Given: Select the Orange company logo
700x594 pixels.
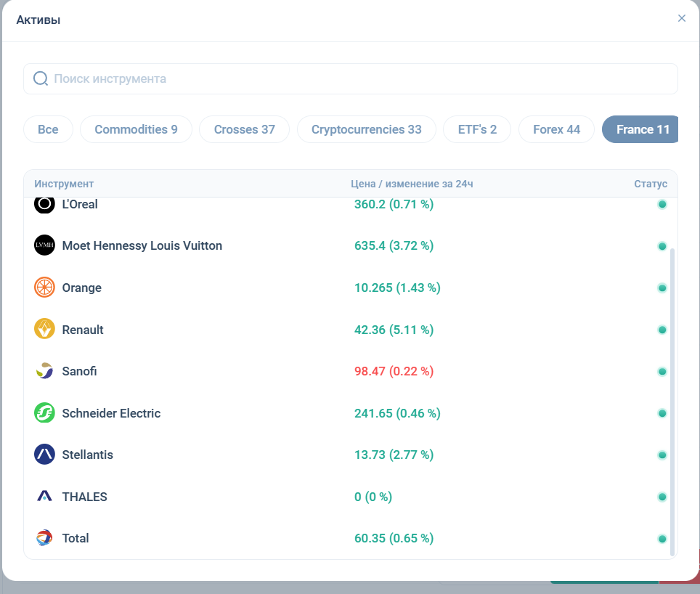Looking at the screenshot, I should pyautogui.click(x=44, y=288).
